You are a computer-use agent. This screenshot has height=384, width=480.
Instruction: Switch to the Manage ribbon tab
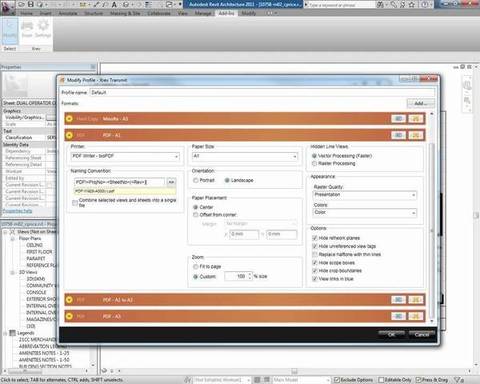point(203,13)
